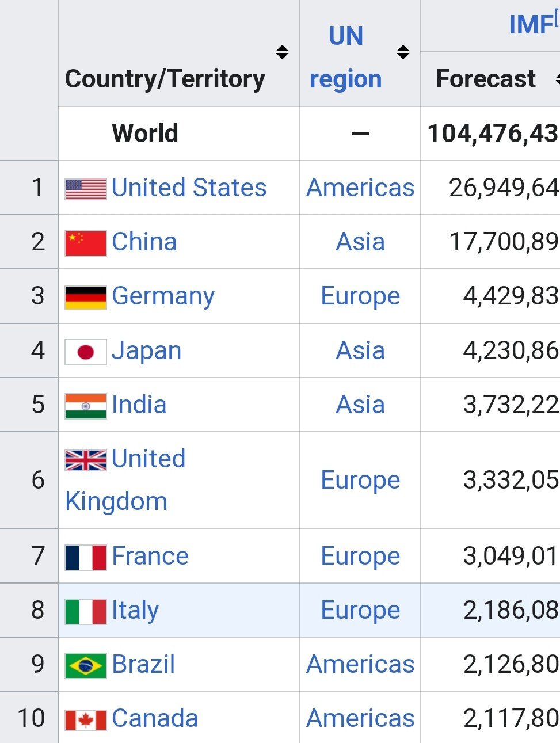The image size is (560, 743).
Task: Click the Canada flag icon
Action: pos(85,719)
